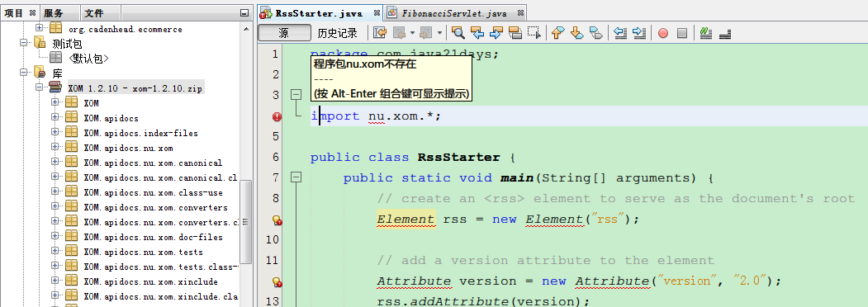Click the error marker on line 4
Image resolution: width=868 pixels, height=307 pixels.
[277, 116]
